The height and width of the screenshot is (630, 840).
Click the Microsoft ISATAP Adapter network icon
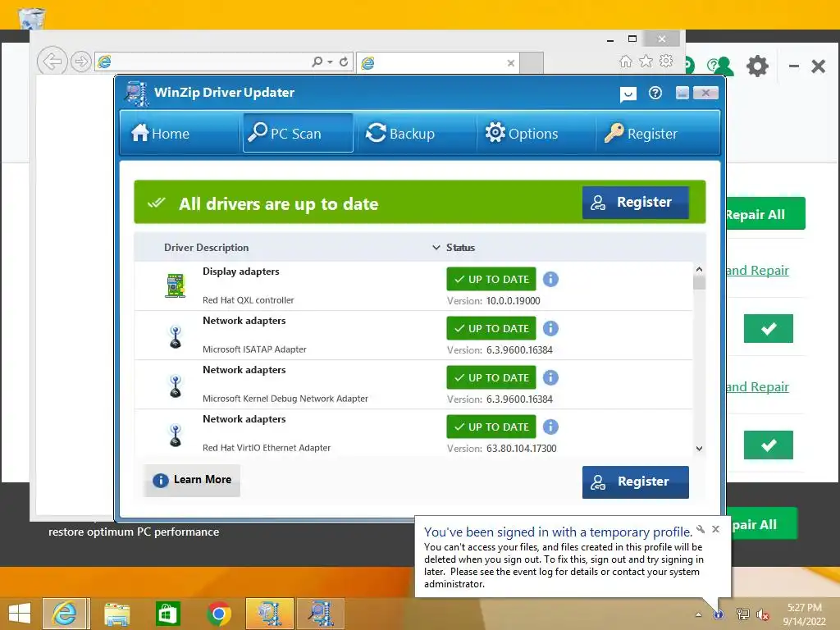pos(176,337)
